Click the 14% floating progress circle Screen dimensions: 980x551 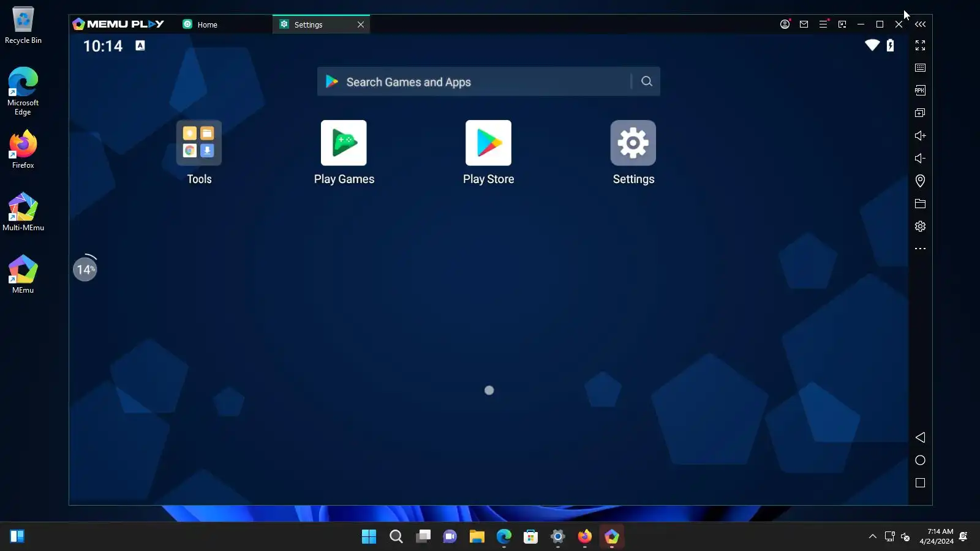coord(85,269)
